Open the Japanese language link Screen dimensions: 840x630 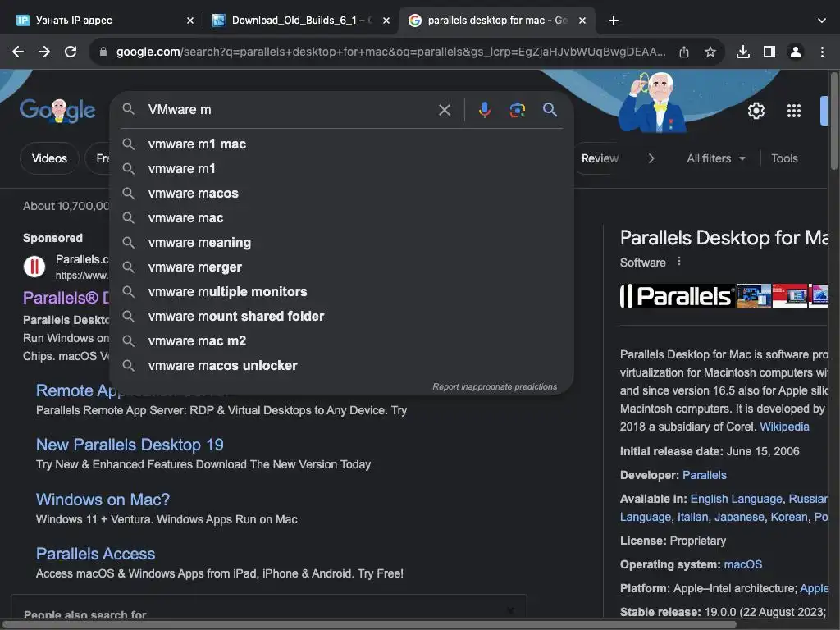[x=739, y=518]
